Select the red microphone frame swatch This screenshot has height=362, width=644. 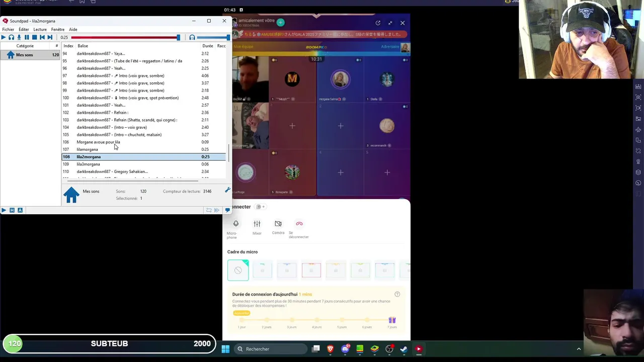point(311,270)
